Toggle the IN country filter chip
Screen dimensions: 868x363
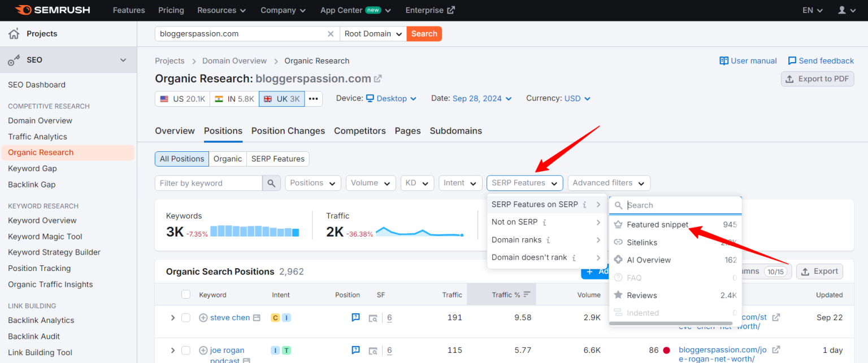[x=234, y=98]
